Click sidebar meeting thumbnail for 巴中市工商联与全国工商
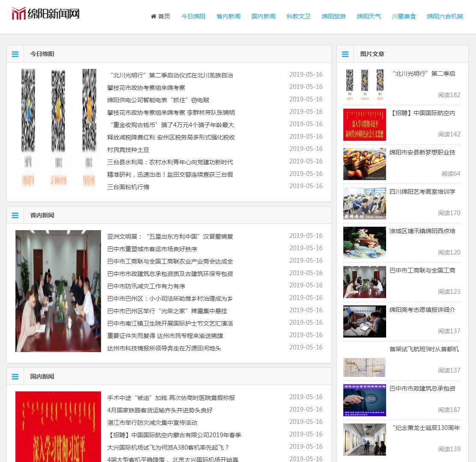The width and height of the screenshot is (476, 462). pyautogui.click(x=365, y=282)
